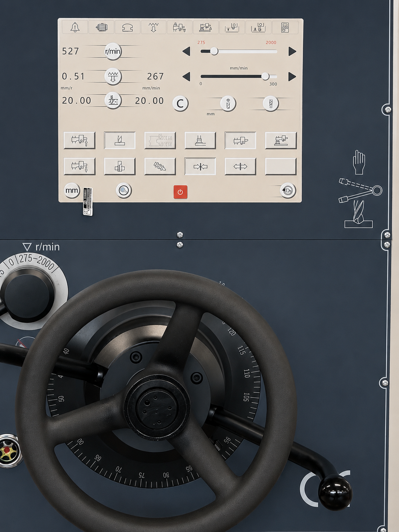The height and width of the screenshot is (532, 399).
Task: Click the center hub of the handwheel
Action: pos(157,407)
